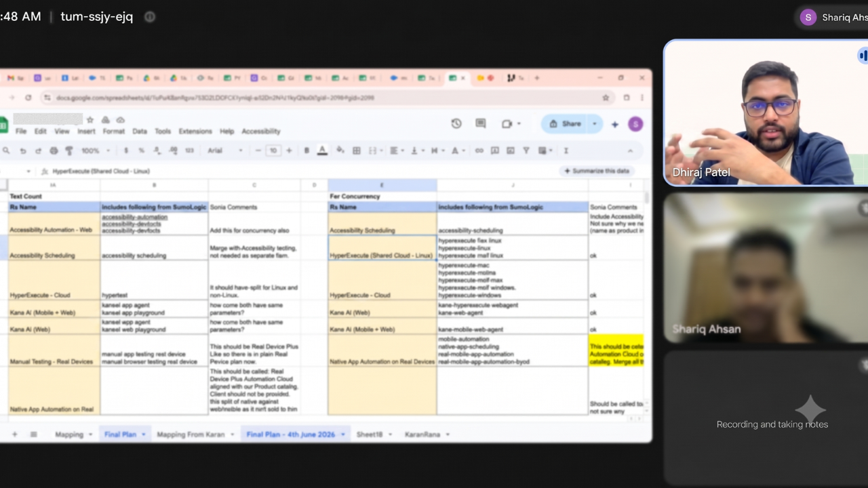Viewport: 868px width, 488px height.
Task: Click the functions sigma icon
Action: coord(566,150)
